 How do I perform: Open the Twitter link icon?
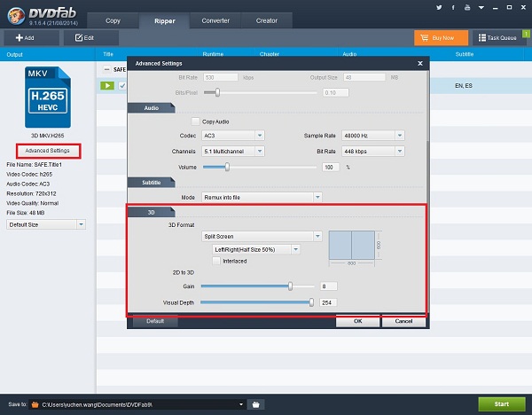point(439,7)
